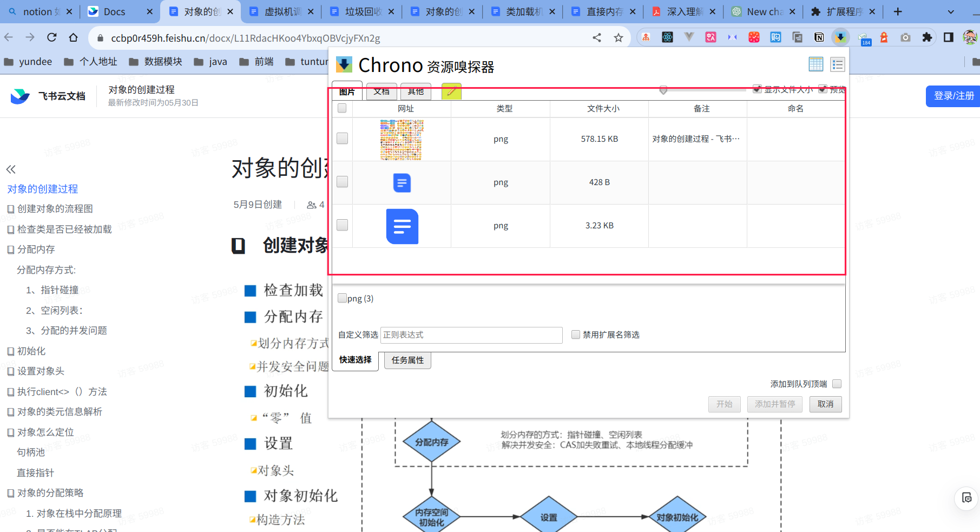The width and height of the screenshot is (980, 532).
Task: Click the colorful thumbnail in first row
Action: pos(402,140)
